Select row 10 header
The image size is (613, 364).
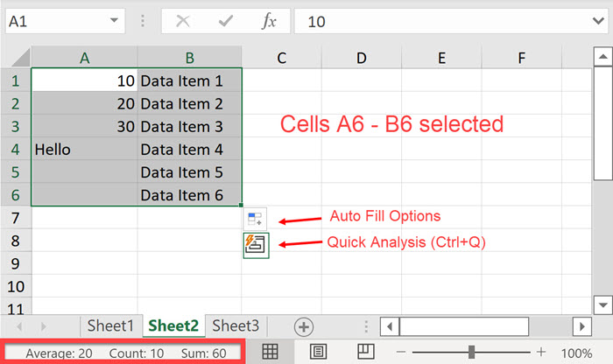pos(16,287)
